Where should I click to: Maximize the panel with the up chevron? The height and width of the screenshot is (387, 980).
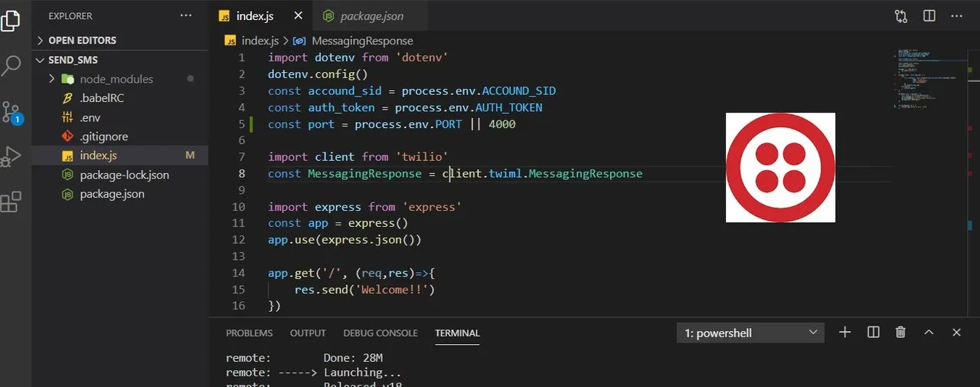click(929, 332)
